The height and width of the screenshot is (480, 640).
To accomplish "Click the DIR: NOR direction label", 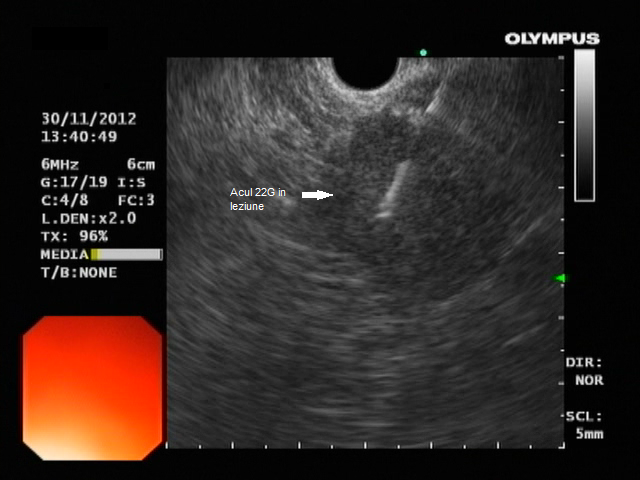I will (584, 371).
